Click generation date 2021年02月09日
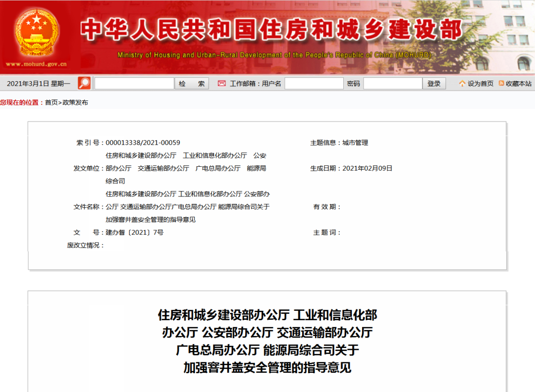Screen dimensions: 535x392 pyautogui.click(x=367, y=168)
